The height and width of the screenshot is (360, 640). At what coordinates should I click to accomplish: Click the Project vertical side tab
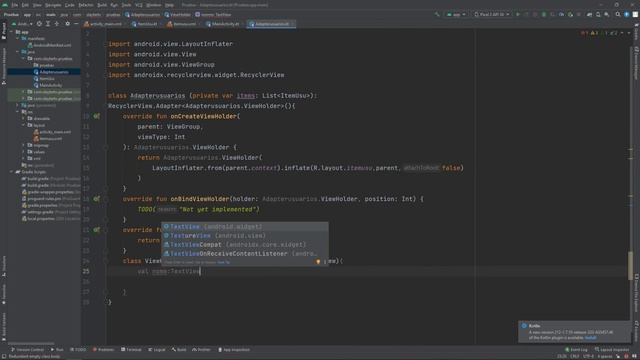[x=4, y=31]
